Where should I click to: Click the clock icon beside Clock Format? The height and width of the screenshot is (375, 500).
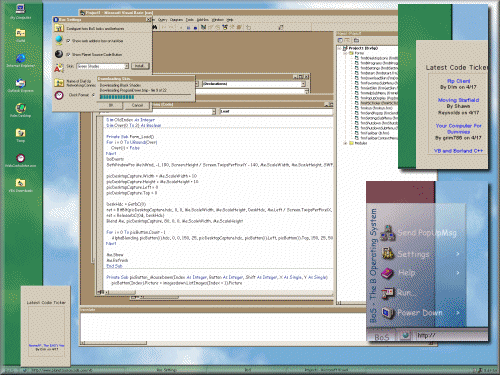59,95
